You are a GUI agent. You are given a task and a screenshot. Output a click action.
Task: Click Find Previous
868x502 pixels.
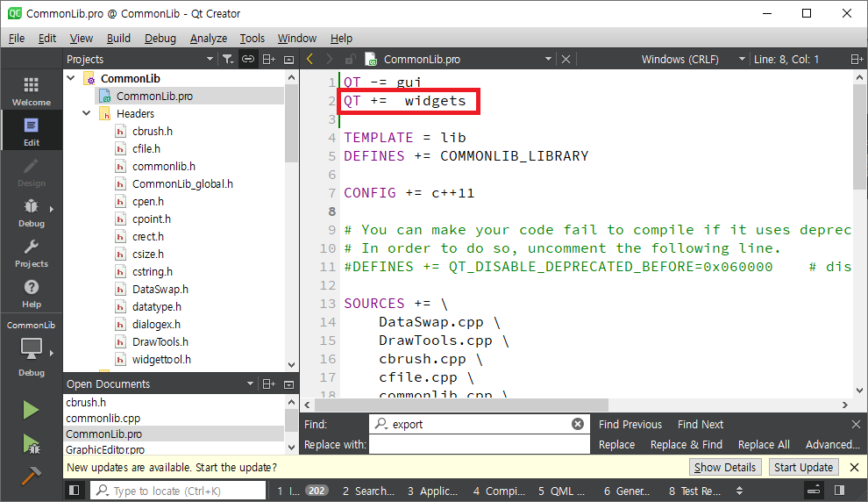point(630,425)
